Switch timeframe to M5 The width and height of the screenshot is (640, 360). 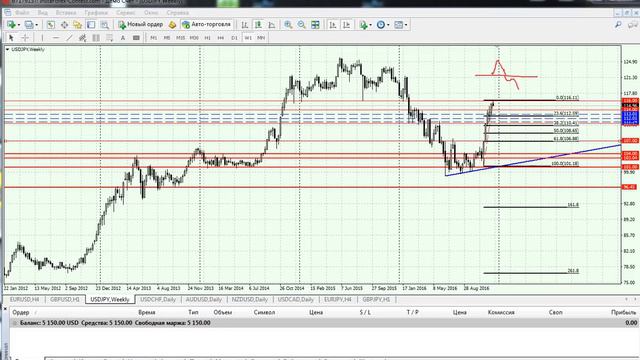pos(167,38)
